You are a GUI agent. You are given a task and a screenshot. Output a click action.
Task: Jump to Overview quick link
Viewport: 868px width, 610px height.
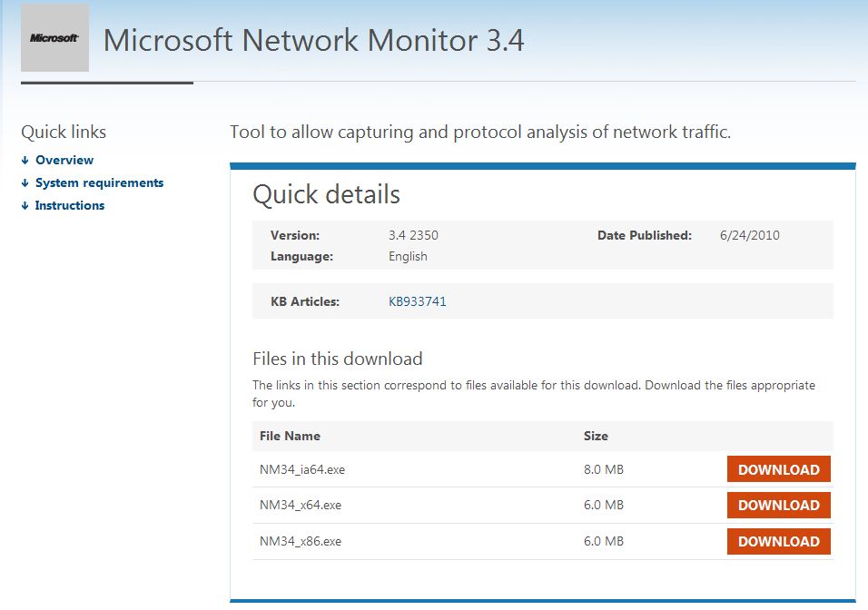click(64, 160)
